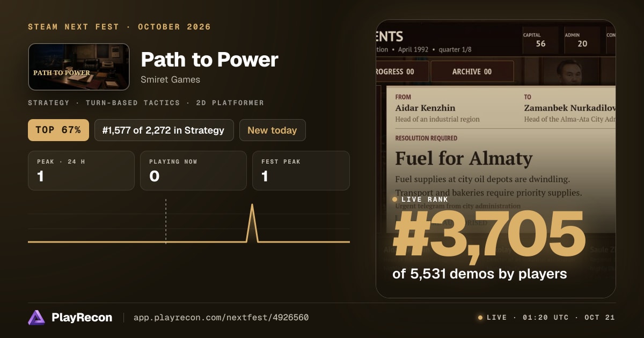The height and width of the screenshot is (338, 644).
Task: Click the spike on the player count chart
Action: (x=252, y=223)
